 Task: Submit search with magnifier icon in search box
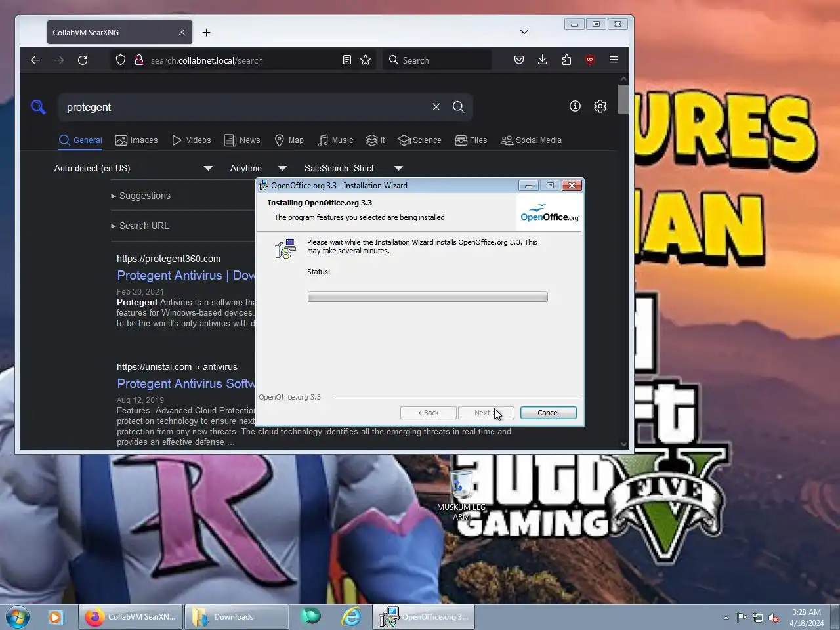click(459, 107)
